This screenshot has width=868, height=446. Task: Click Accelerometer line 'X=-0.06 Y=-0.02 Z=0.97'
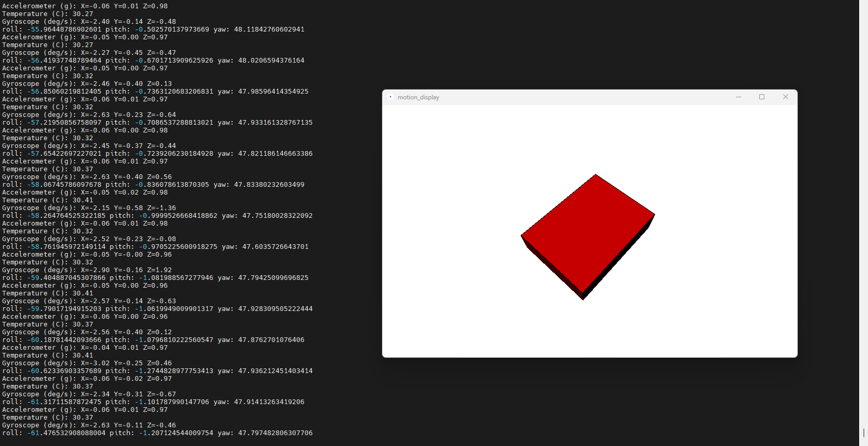click(x=87, y=379)
